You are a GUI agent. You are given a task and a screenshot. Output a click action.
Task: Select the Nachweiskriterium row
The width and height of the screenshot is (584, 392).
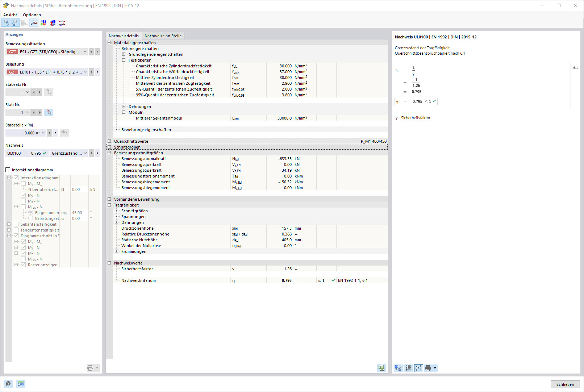(250, 280)
